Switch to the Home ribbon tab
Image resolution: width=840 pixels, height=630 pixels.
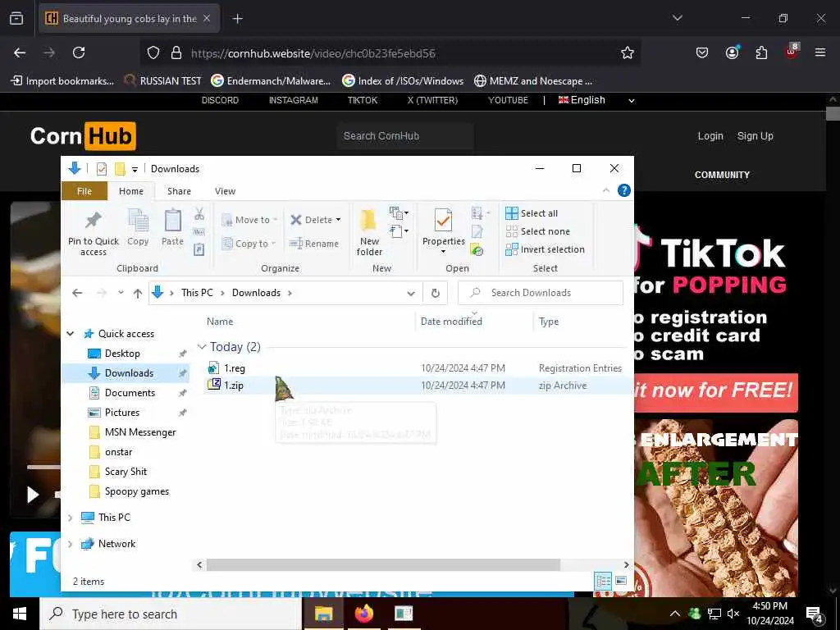131,191
